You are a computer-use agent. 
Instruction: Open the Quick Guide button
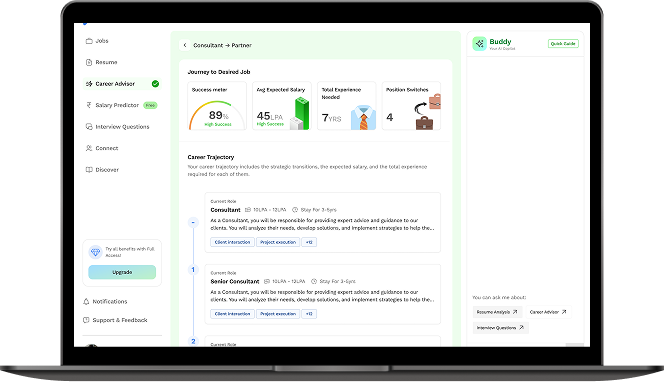pos(563,44)
